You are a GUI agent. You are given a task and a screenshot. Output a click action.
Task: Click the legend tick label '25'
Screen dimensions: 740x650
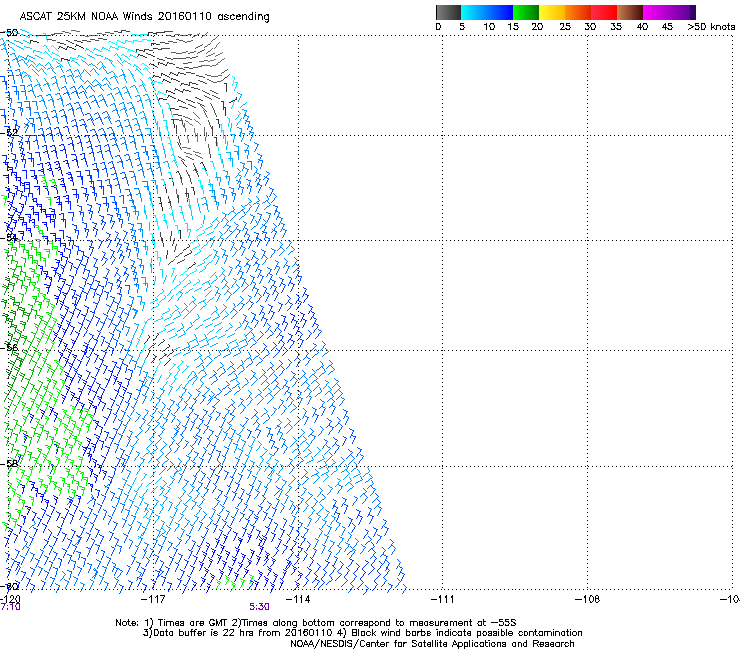click(x=565, y=27)
